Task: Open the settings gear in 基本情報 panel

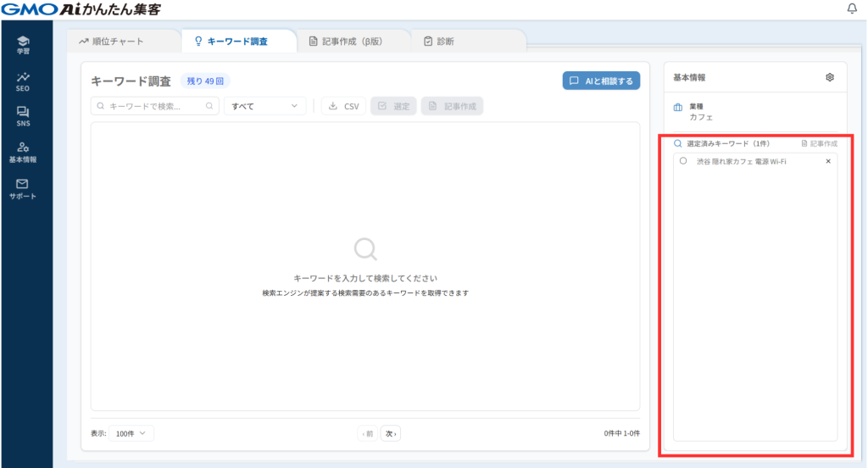Action: [830, 77]
